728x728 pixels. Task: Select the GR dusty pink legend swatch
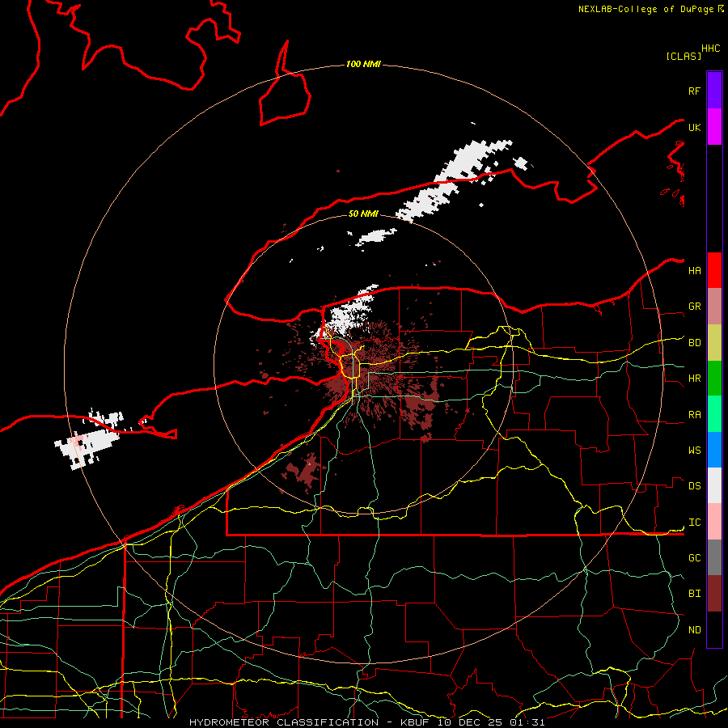coord(714,306)
